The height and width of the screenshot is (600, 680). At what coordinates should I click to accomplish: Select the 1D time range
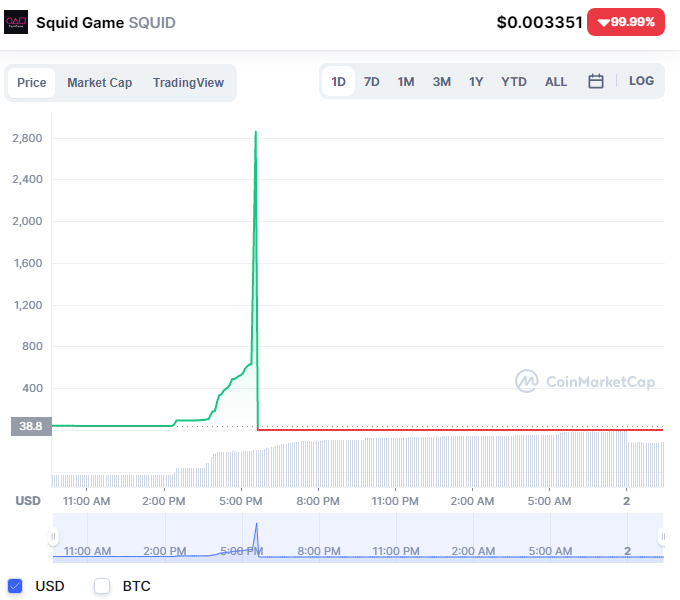(x=339, y=82)
